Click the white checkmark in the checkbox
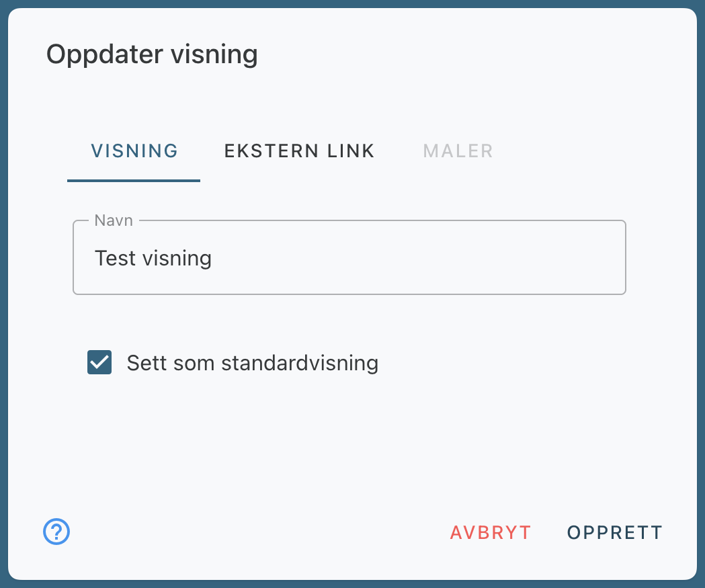Screen dimensions: 705x588 [99, 363]
